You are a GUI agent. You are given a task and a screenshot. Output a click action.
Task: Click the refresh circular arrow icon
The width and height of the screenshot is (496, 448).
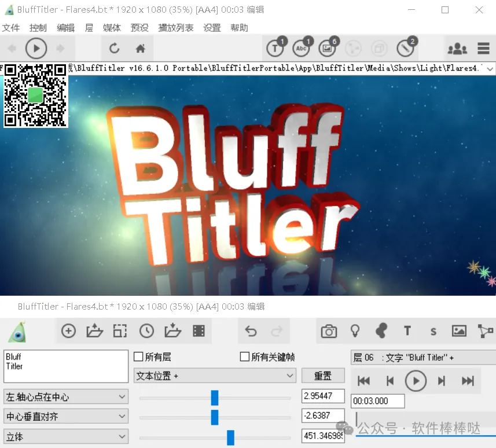tap(114, 49)
